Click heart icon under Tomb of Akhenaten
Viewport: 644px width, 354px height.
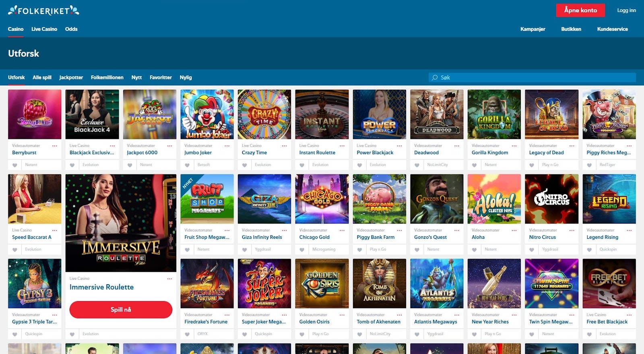[x=359, y=334]
